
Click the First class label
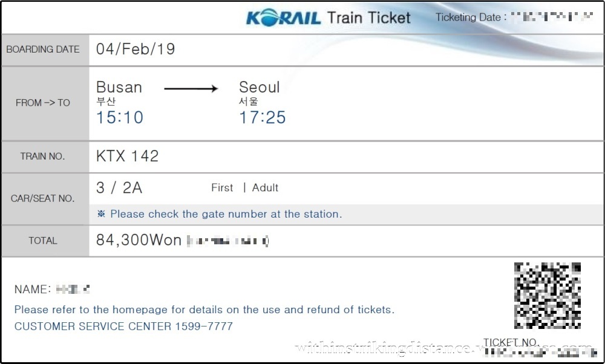tap(222, 188)
